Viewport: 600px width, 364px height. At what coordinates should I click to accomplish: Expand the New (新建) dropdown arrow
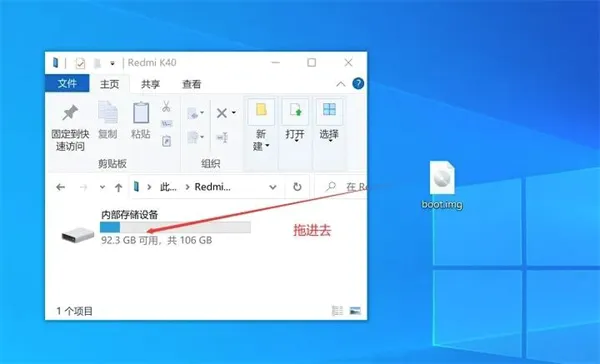tap(267, 146)
